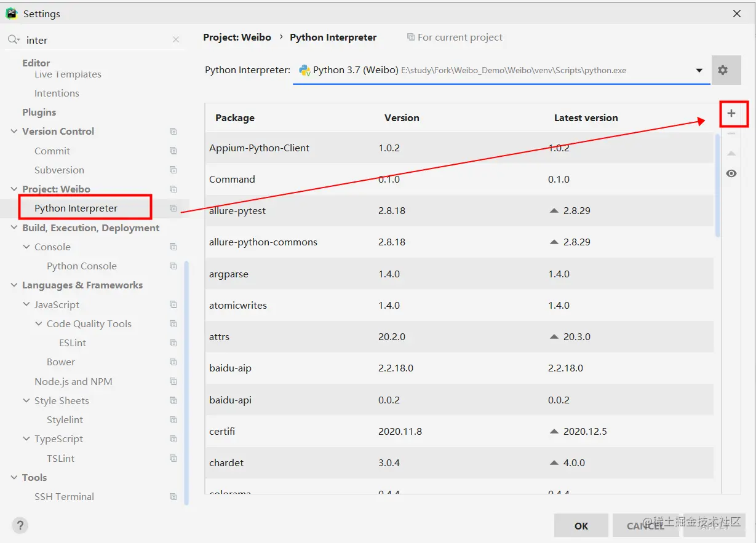Click project-level icon next to Commit

pos(173,151)
